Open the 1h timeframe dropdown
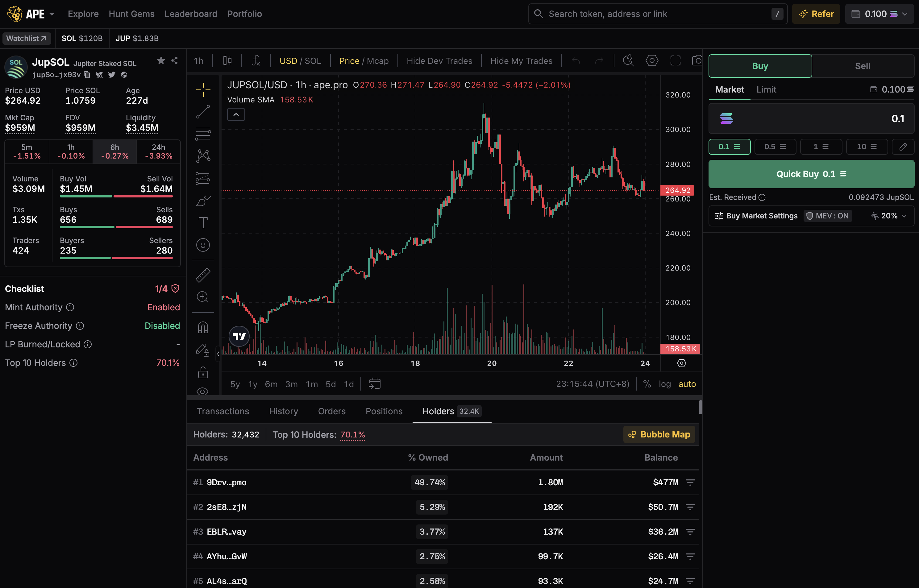919x588 pixels. click(x=198, y=61)
